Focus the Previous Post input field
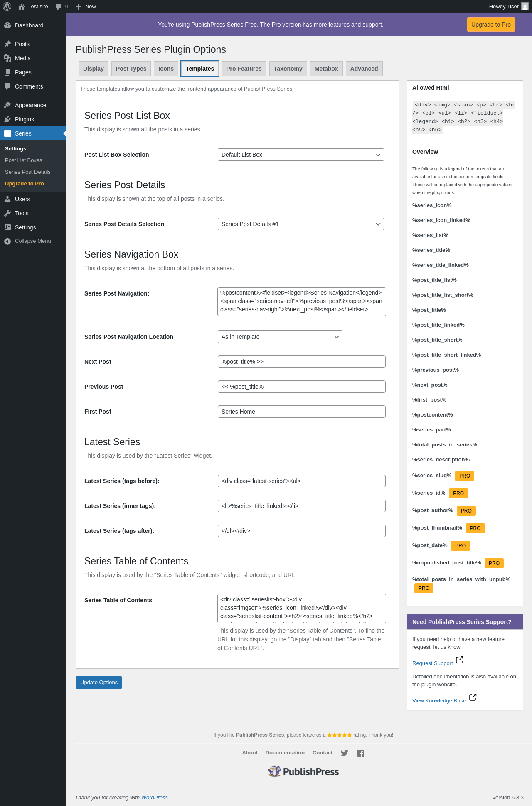532x806 pixels. [x=302, y=387]
